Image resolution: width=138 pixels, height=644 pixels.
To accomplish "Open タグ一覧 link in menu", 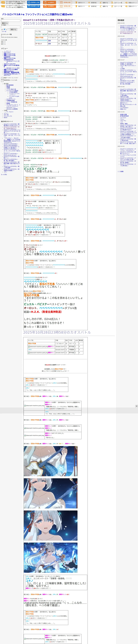I will tap(6, 115).
